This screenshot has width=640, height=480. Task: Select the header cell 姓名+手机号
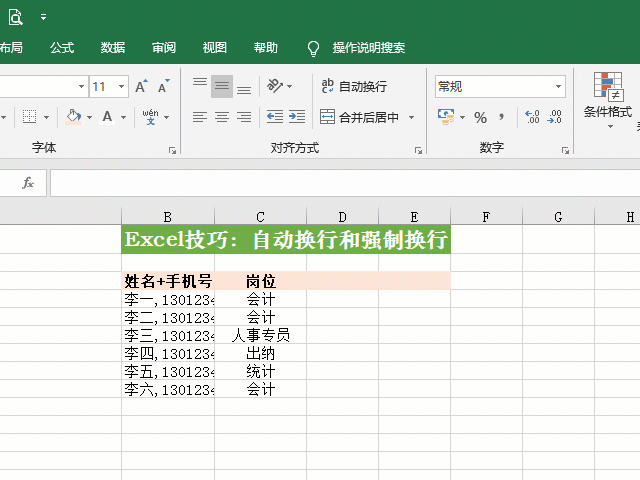pyautogui.click(x=168, y=281)
